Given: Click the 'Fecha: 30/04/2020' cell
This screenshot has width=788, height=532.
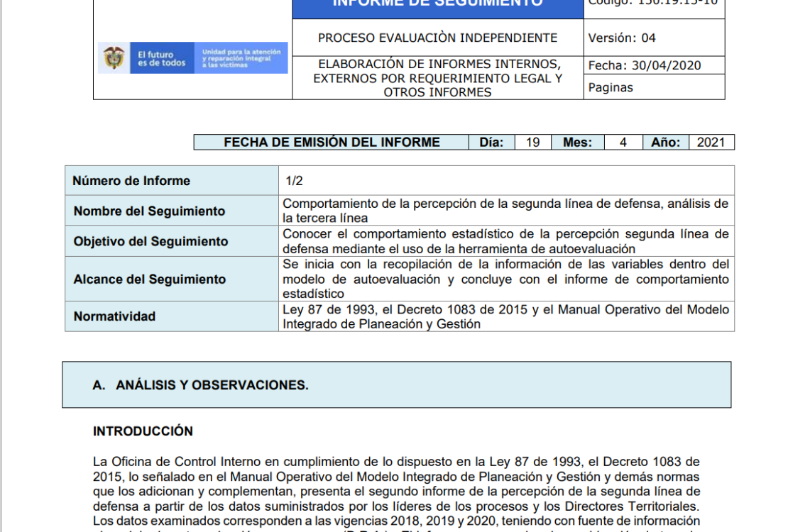Looking at the screenshot, I should pos(655,65).
